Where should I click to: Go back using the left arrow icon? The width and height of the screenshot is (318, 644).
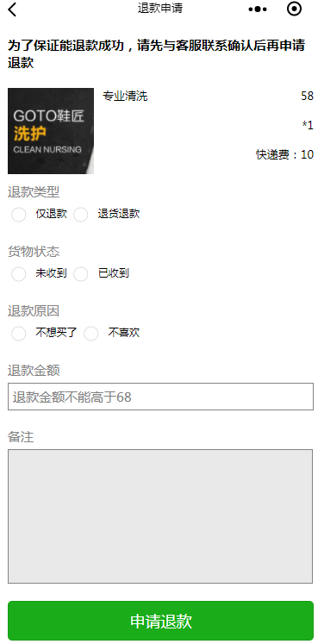pyautogui.click(x=13, y=9)
